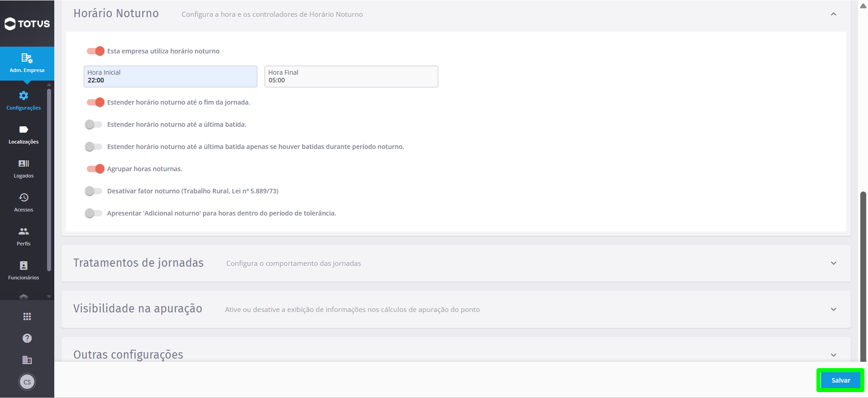The width and height of the screenshot is (868, 398).
Task: Toggle 'Agrupar horas noturnas' switch
Action: [95, 169]
